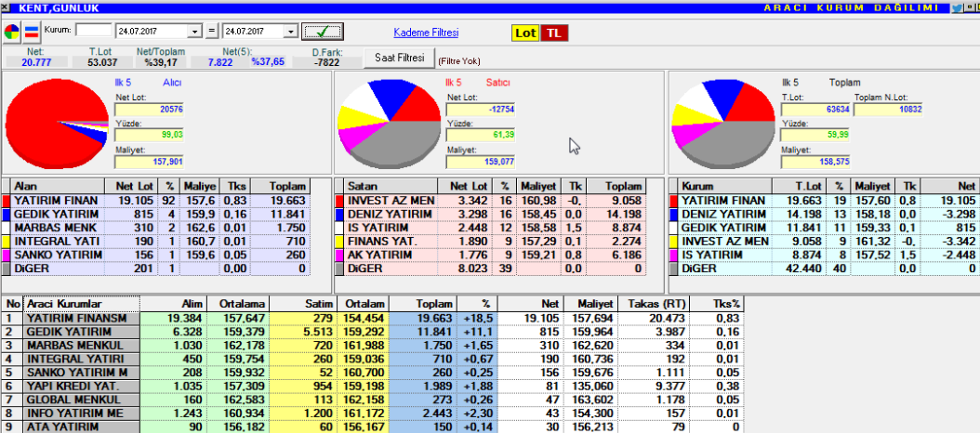Sort by the Alim column header

173,304
